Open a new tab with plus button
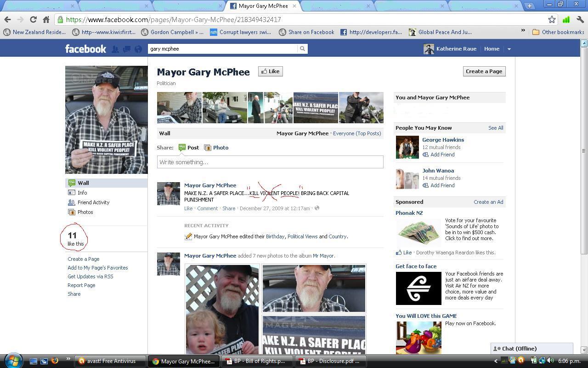Screen dimensions: 588x368 click(x=530, y=6)
